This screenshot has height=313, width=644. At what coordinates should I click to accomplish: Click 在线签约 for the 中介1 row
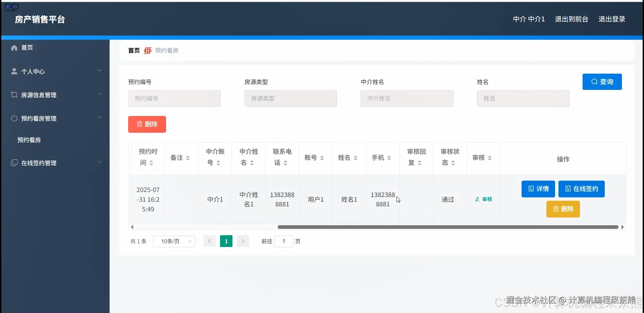pyautogui.click(x=582, y=189)
